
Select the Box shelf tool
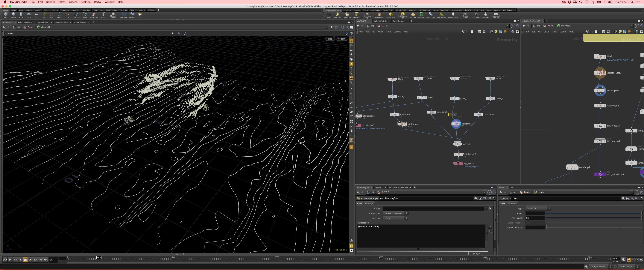(5, 15)
